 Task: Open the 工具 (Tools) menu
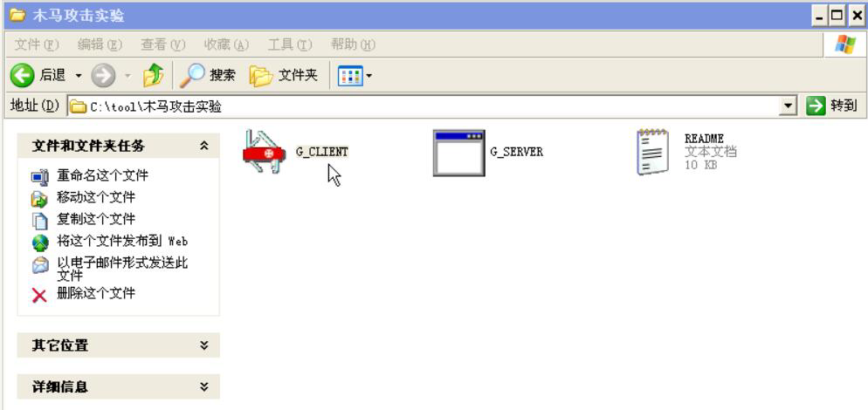290,44
